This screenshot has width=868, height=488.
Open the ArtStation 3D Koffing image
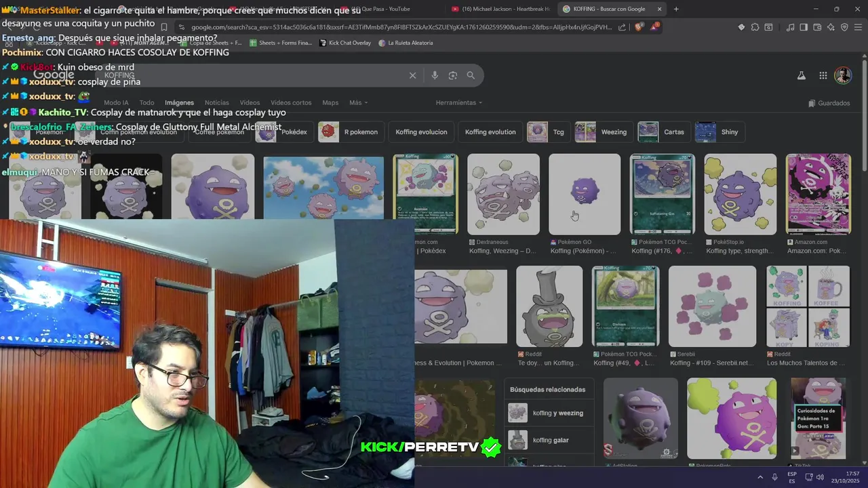pyautogui.click(x=640, y=418)
